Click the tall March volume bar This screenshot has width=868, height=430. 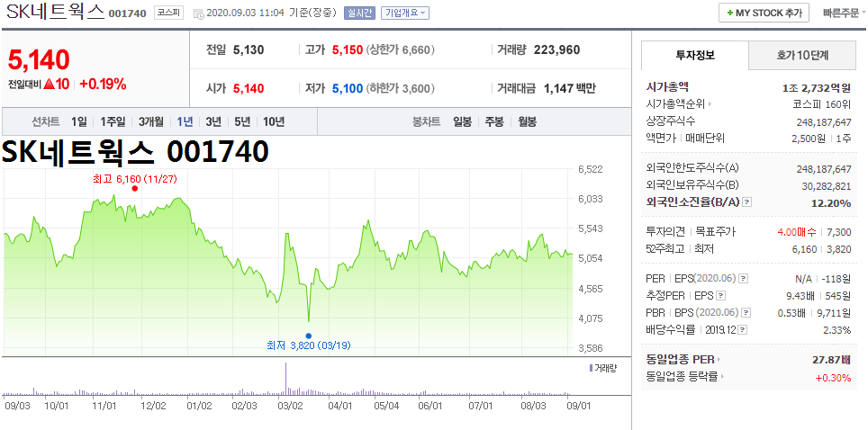tap(286, 378)
